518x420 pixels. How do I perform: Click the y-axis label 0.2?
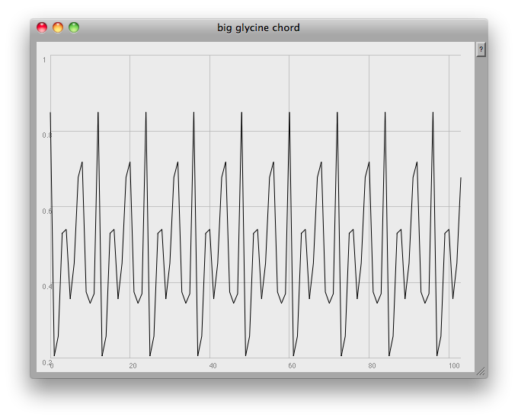(45, 361)
